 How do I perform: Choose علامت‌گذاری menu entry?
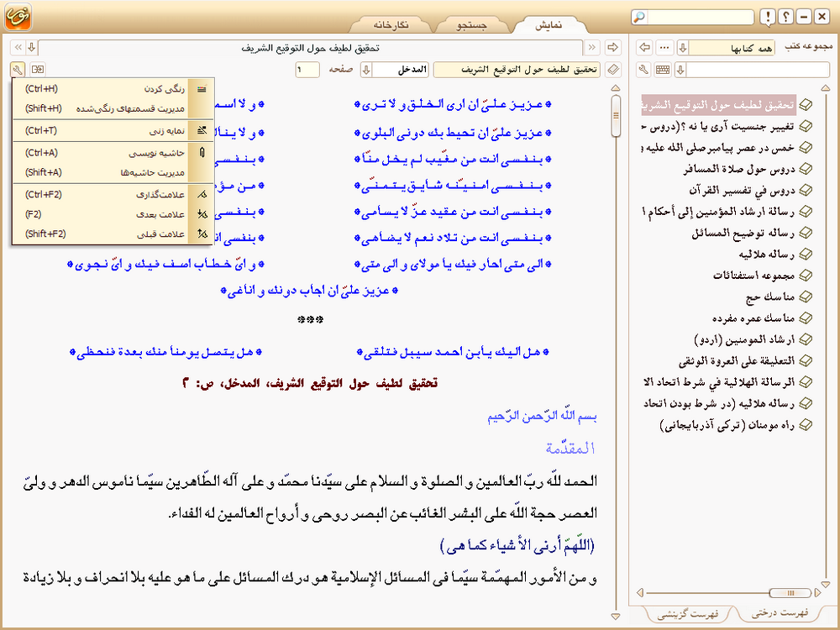[x=113, y=195]
